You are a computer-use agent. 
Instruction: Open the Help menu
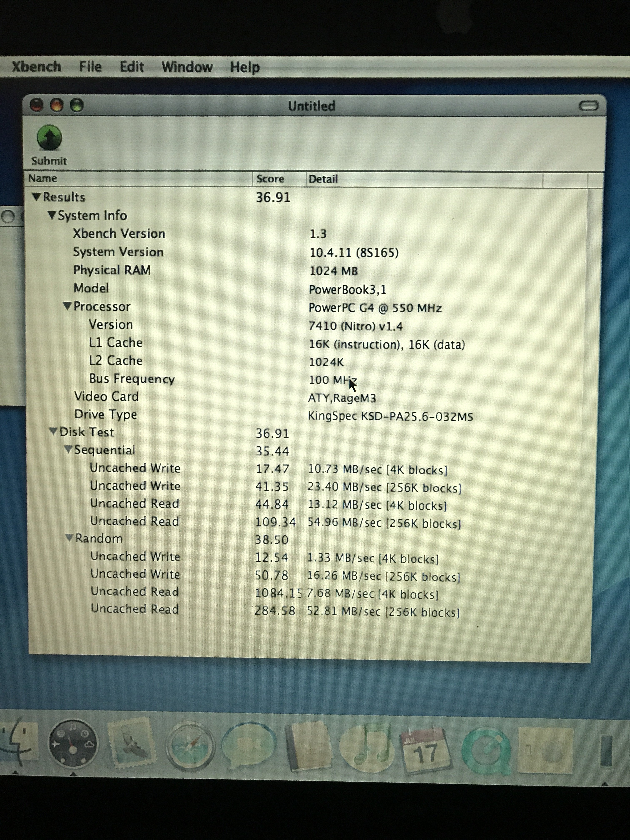click(x=245, y=67)
